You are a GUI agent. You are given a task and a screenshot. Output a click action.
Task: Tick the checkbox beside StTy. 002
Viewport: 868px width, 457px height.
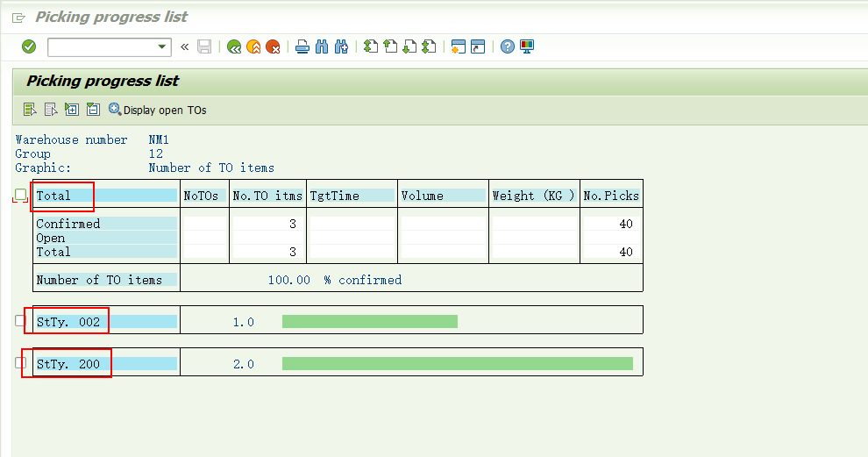(x=20, y=321)
